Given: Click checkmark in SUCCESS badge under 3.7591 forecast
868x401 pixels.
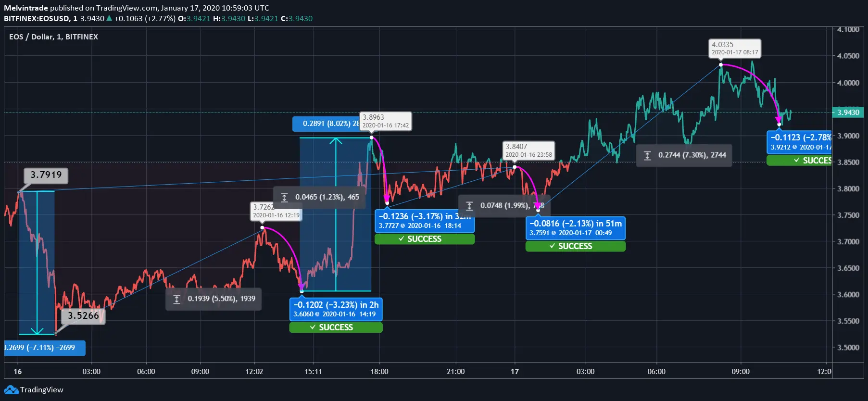Looking at the screenshot, I should (552, 246).
